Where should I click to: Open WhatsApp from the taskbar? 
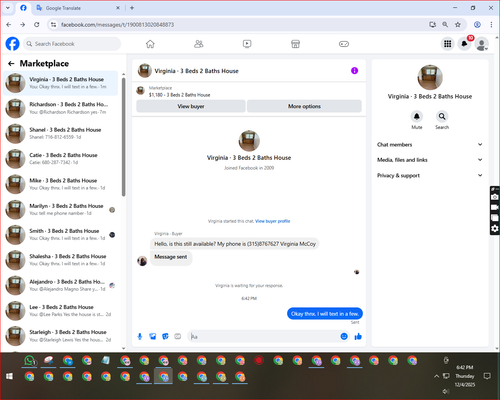click(x=30, y=361)
